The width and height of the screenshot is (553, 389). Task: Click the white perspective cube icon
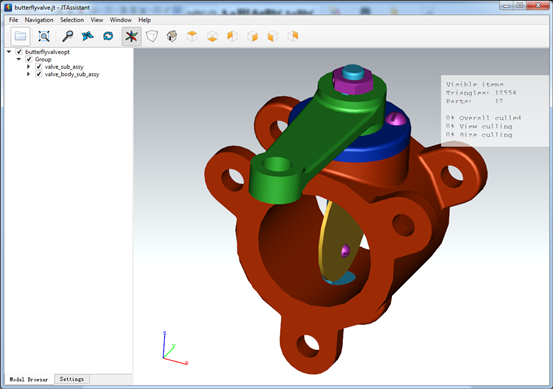coord(152,36)
